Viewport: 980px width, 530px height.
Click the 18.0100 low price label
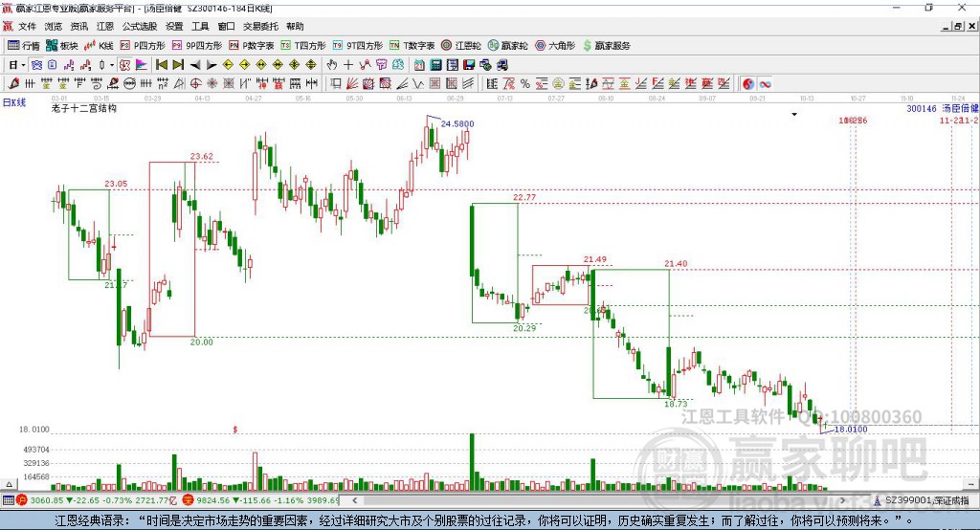coord(851,430)
